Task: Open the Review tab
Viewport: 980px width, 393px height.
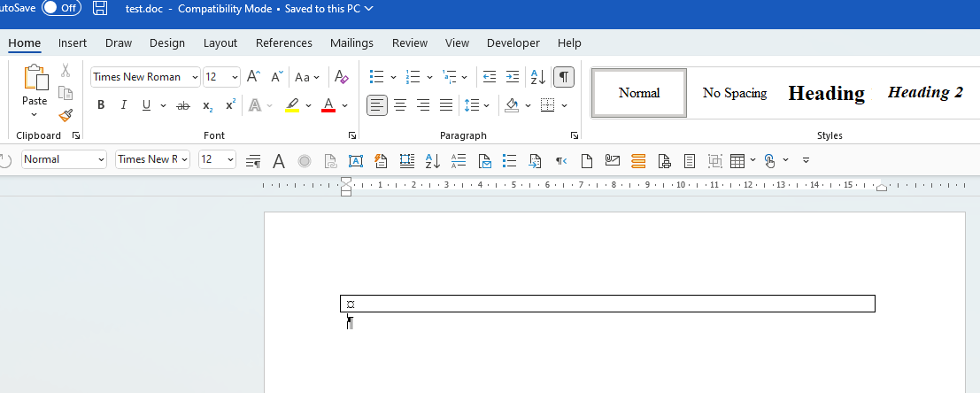Action: 410,43
